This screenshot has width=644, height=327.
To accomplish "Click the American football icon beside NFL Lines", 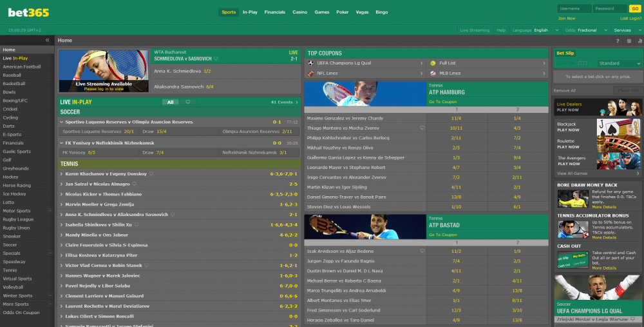I will [x=311, y=74].
